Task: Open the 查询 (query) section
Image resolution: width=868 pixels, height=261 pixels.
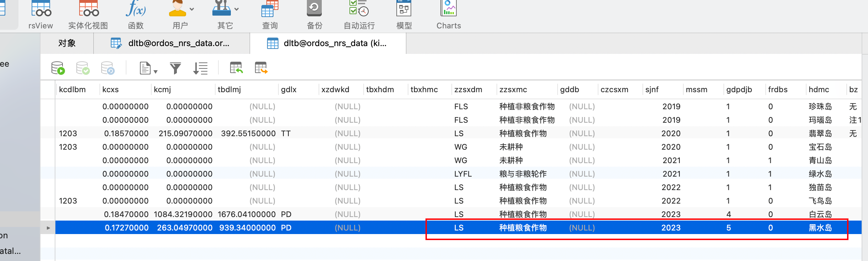Action: click(x=270, y=15)
